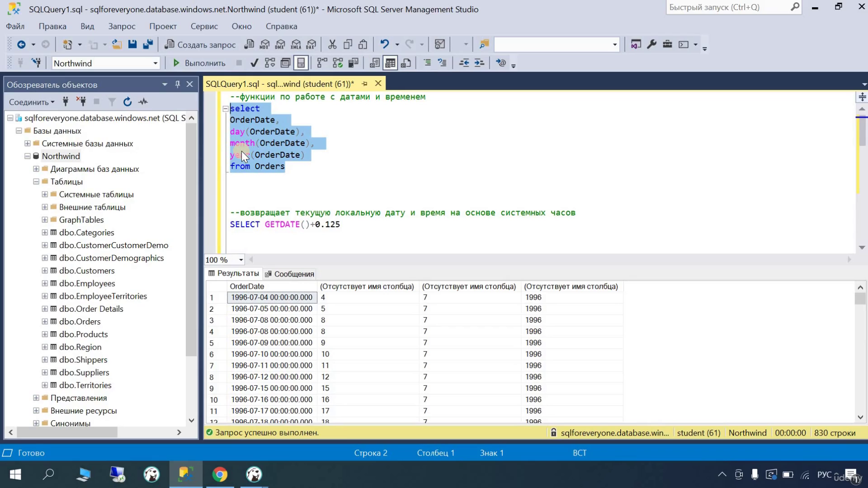Click the Object Explorer filter icon
Viewport: 868px width, 488px height.
click(x=112, y=102)
